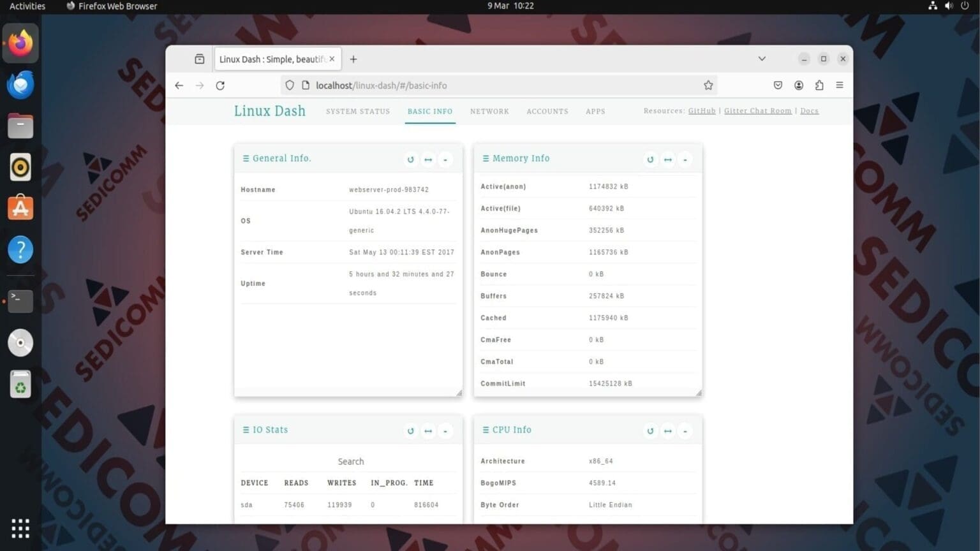Sort IO Stats by TIME column

coord(424,483)
